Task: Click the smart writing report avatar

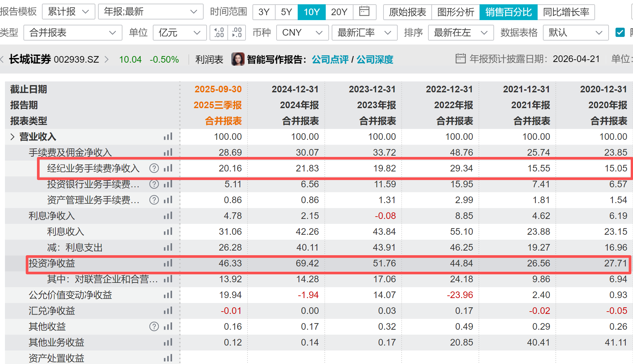Action: 238,59
